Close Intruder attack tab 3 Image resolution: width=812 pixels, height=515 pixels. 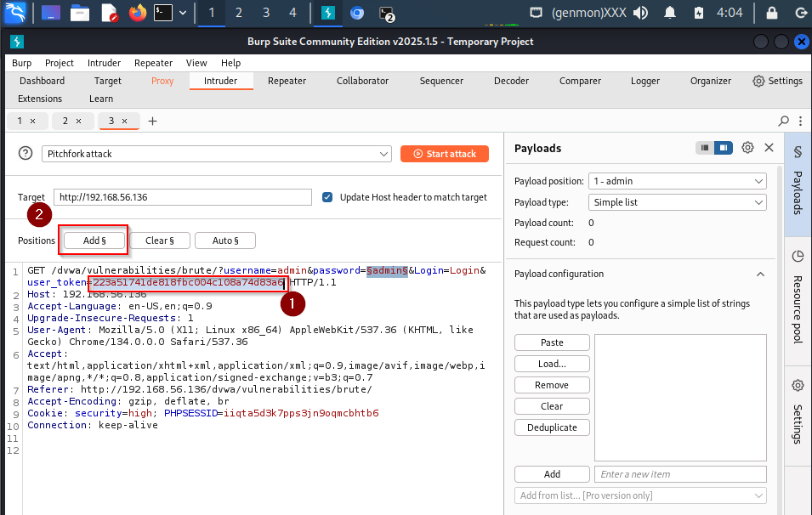(x=124, y=122)
